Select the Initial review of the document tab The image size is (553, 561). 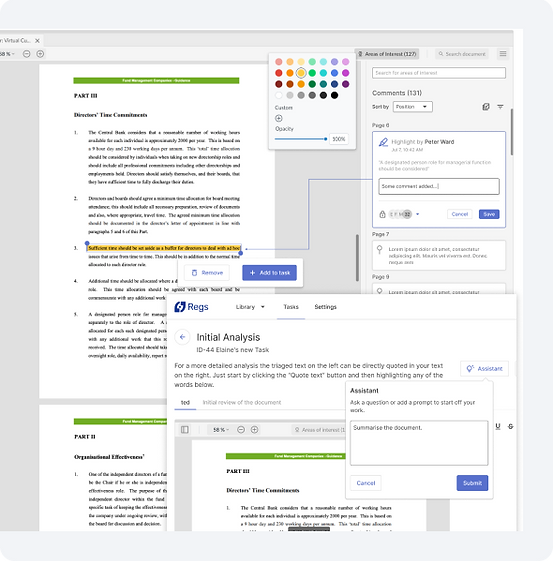coord(242,403)
